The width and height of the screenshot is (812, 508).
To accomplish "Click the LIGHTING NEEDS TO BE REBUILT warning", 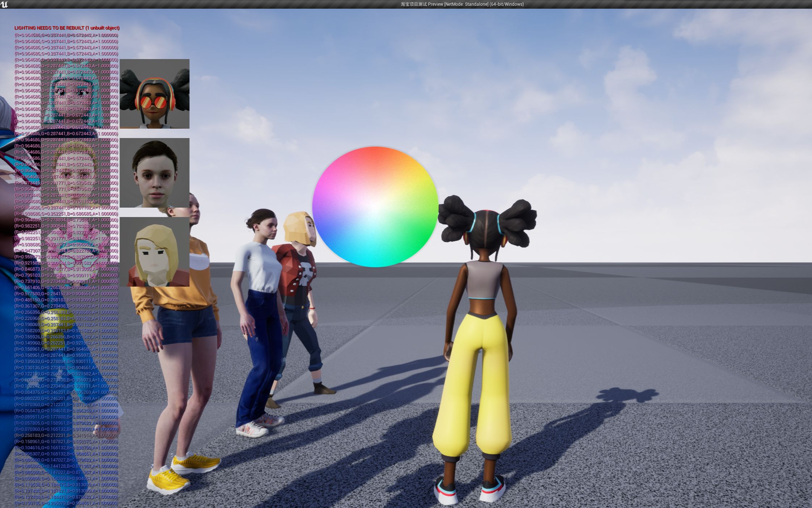I will [67, 28].
